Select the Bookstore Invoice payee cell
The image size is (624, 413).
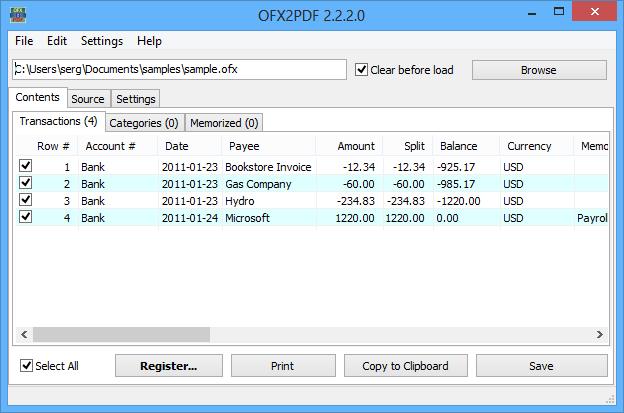pos(269,167)
